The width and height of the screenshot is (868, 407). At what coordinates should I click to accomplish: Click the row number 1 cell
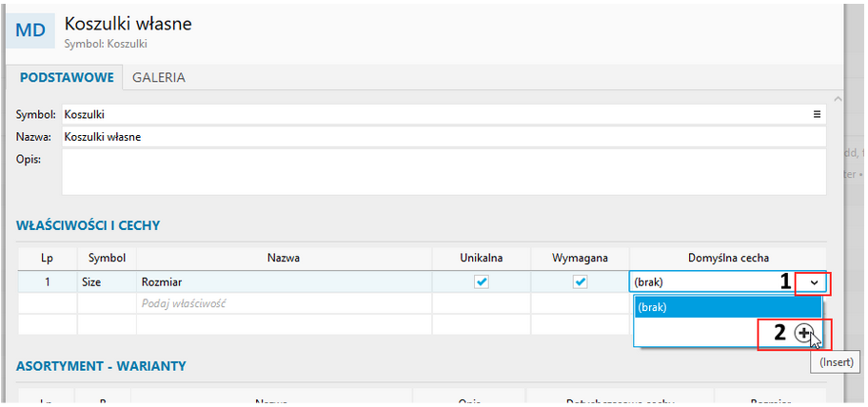[x=48, y=282]
